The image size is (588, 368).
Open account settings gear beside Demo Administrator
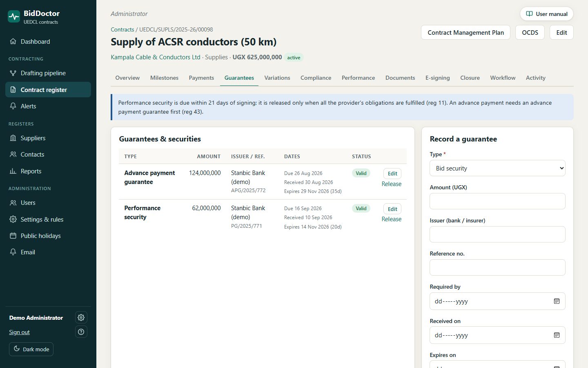click(81, 317)
